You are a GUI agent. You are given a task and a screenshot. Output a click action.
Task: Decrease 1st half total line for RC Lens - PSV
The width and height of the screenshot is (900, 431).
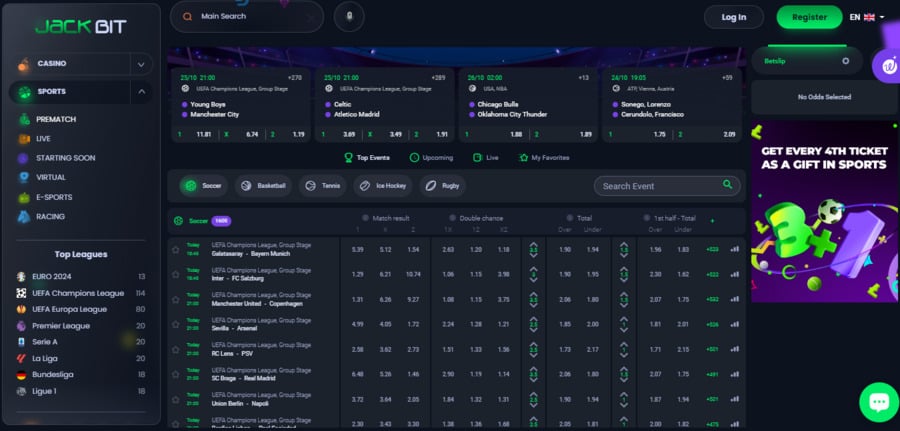tap(624, 355)
